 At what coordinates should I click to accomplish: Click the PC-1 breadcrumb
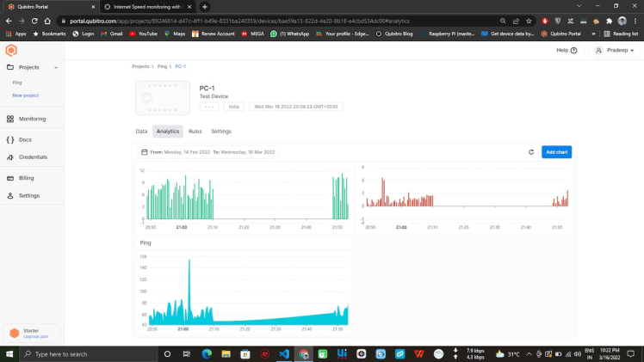coord(180,66)
